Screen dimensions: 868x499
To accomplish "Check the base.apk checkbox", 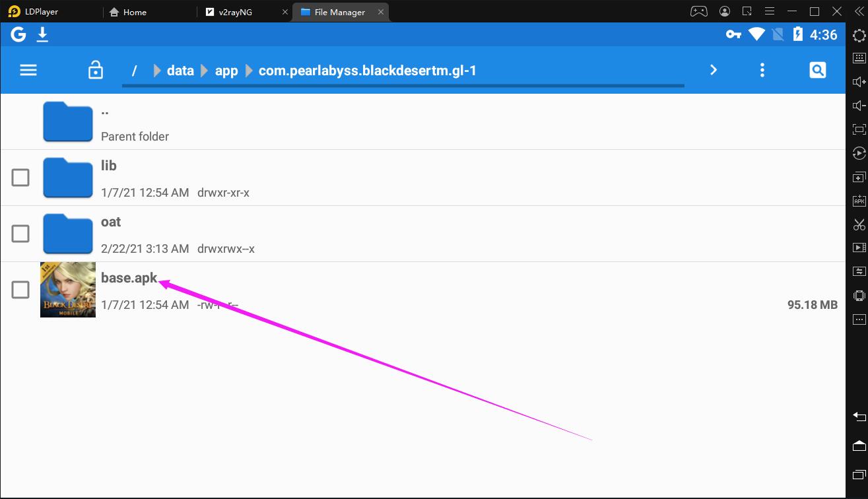I will 20,290.
